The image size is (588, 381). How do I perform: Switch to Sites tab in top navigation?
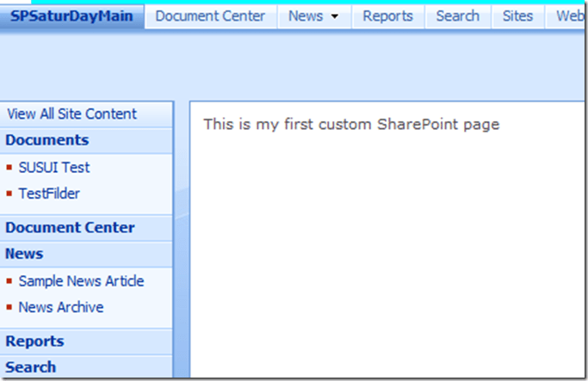point(517,16)
